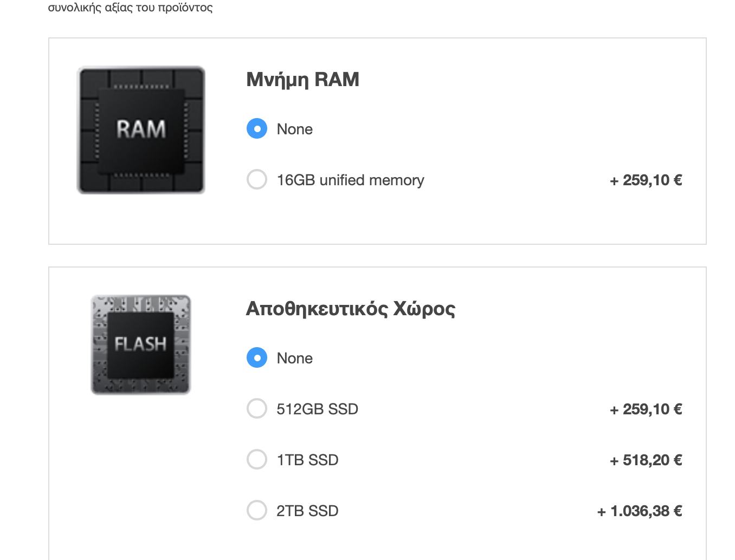Click the Μνήμη RAM heading
Screen dimensions: 735x560
coord(302,80)
